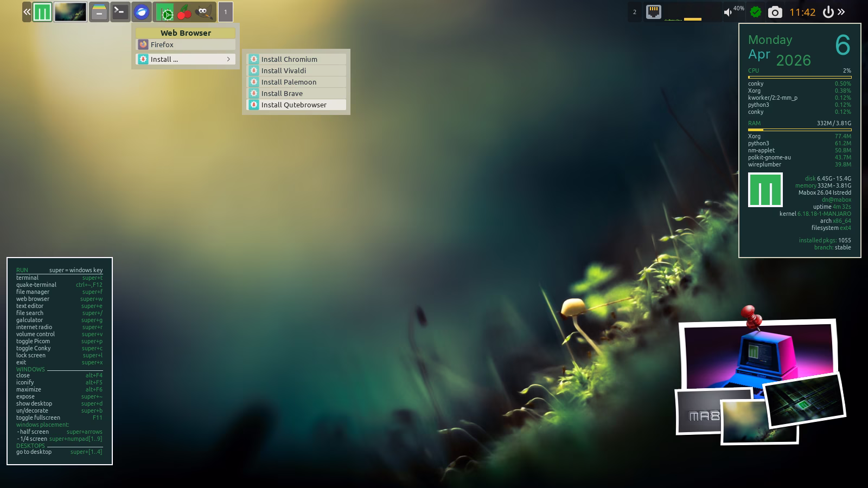Click the volume speaker icon at 40%
The width and height of the screenshot is (868, 488).
[728, 12]
